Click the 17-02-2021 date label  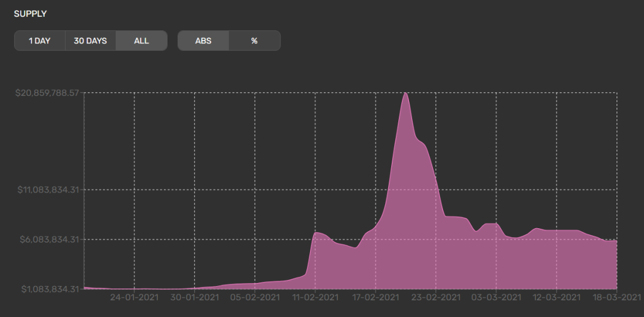pyautogui.click(x=376, y=297)
